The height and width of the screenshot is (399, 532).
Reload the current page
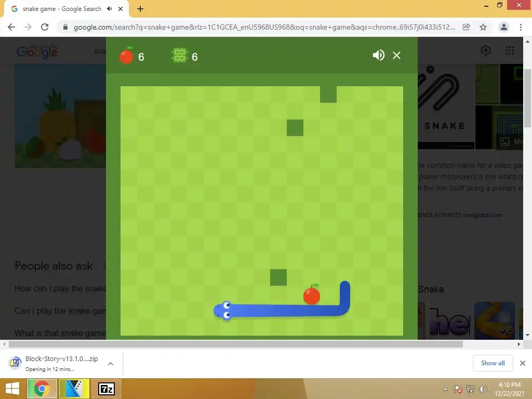click(x=45, y=27)
